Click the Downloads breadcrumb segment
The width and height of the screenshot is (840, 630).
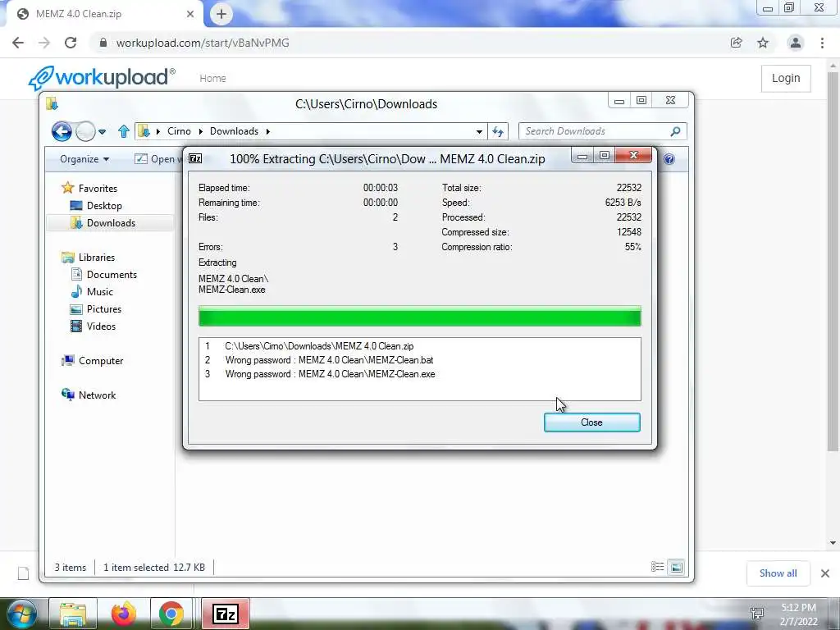[234, 131]
